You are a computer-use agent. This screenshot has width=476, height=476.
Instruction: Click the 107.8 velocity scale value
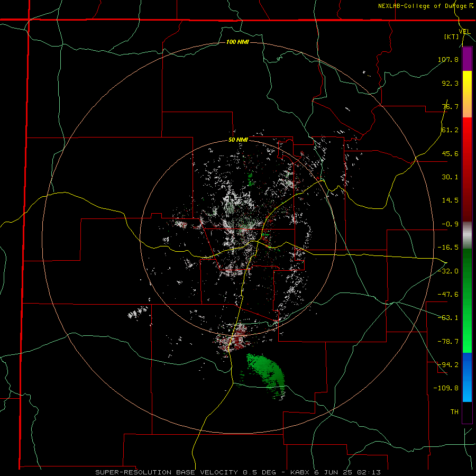[448, 59]
